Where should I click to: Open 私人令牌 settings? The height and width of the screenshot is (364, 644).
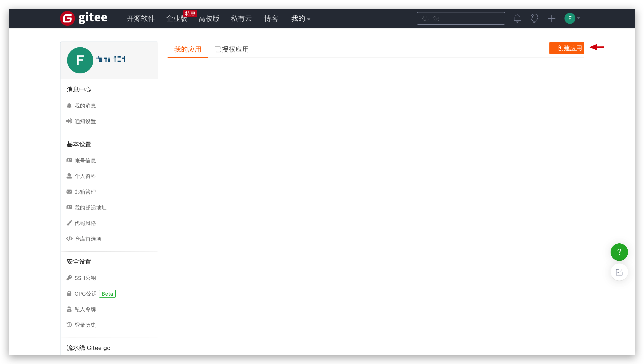85,309
